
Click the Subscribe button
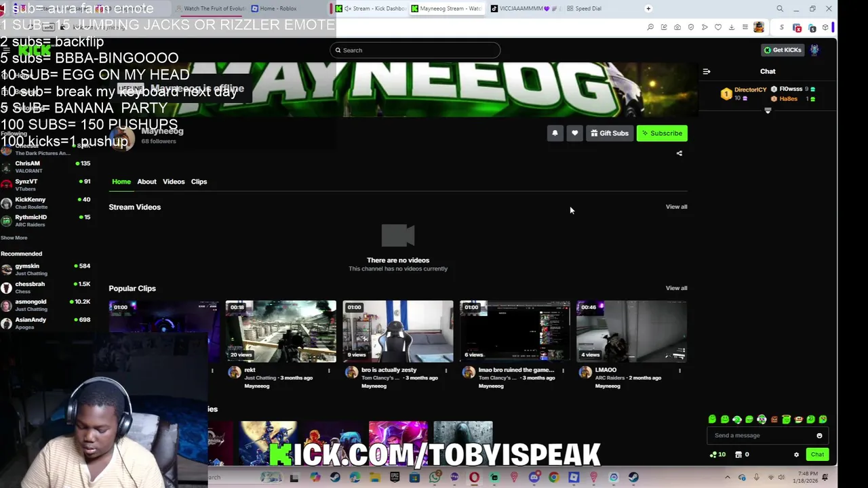(x=662, y=134)
